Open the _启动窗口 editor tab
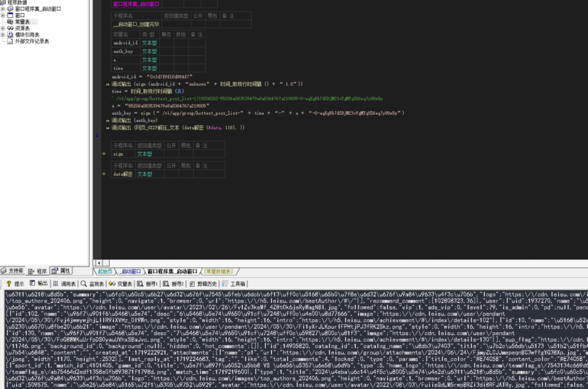Screen dimensions: 588x389 click(x=131, y=271)
